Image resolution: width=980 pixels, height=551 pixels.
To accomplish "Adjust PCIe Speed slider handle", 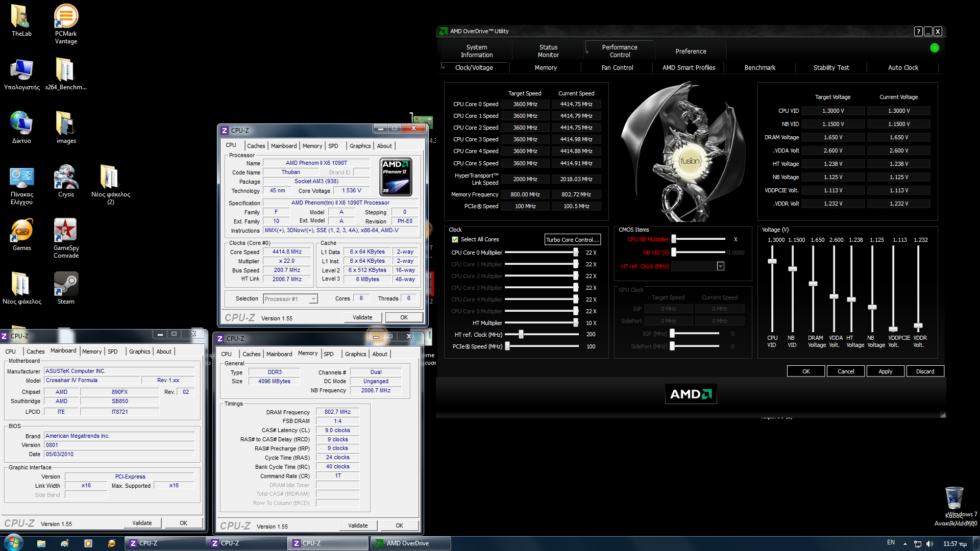I will click(507, 346).
